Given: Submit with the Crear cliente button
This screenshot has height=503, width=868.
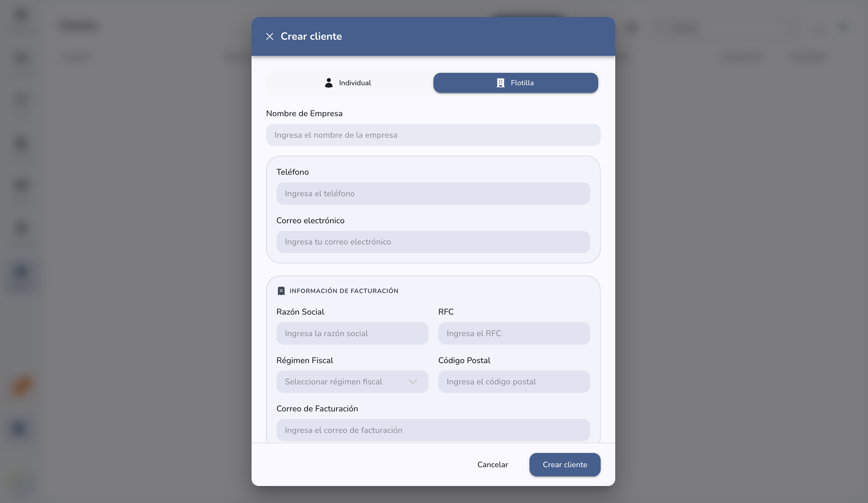Looking at the screenshot, I should pyautogui.click(x=565, y=465).
